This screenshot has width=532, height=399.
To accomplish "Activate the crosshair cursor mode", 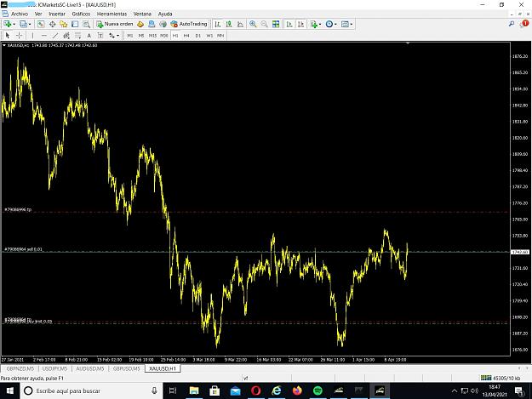I will [x=19, y=36].
